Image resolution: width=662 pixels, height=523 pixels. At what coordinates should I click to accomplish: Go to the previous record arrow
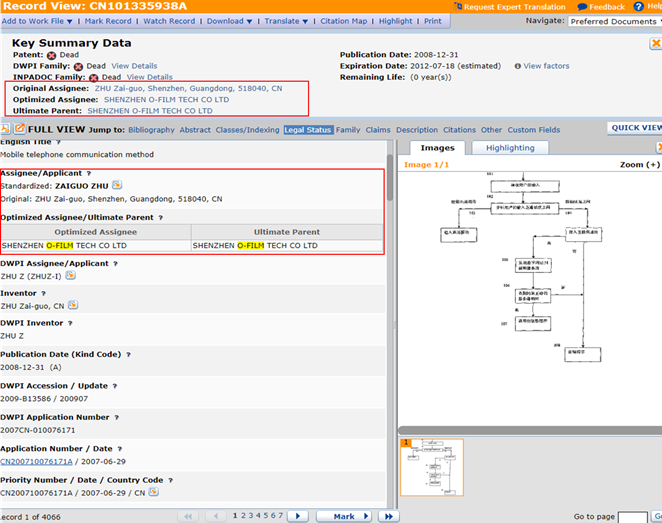click(x=216, y=516)
